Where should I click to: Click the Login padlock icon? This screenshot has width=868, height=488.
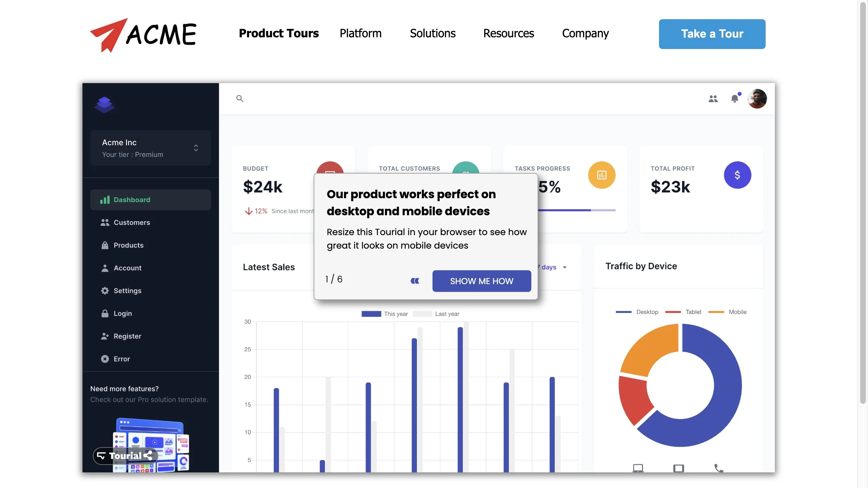coord(105,314)
